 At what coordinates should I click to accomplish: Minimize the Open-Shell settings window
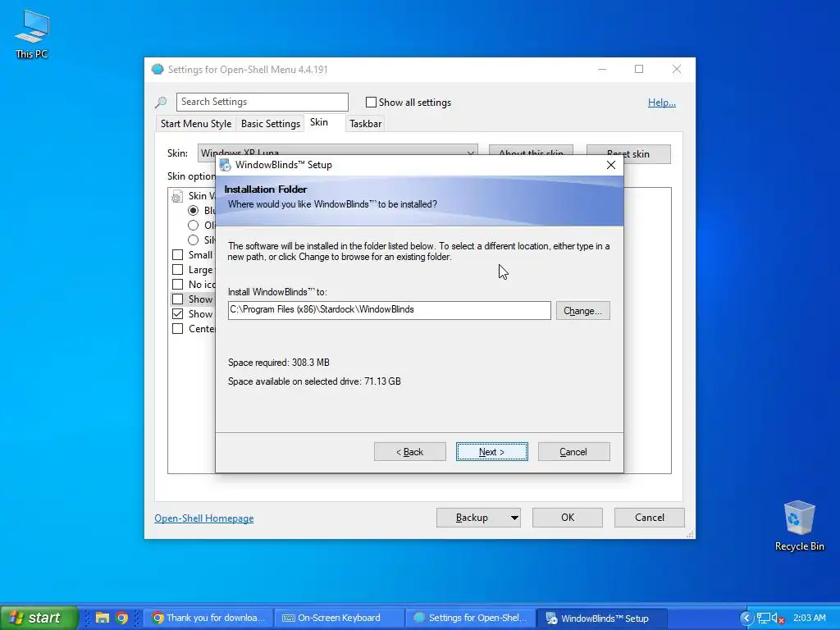coord(602,69)
